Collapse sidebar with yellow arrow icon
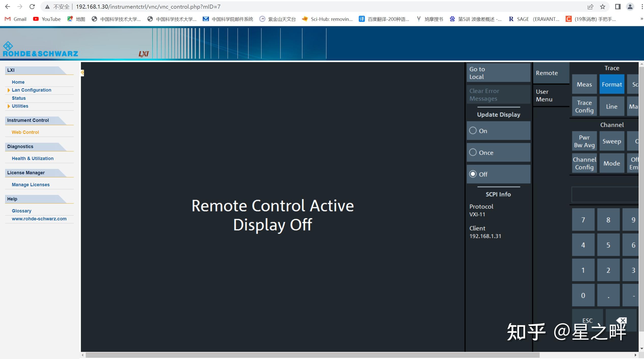Viewport: 644px width, 359px height. click(x=82, y=73)
